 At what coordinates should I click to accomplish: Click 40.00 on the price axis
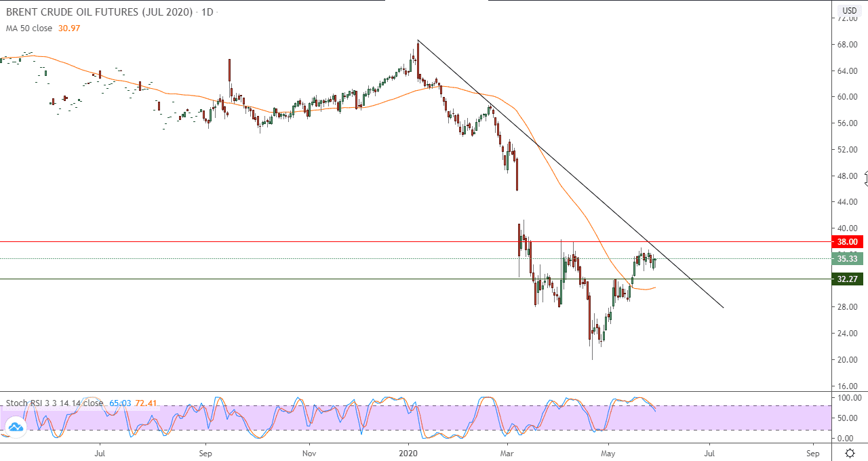(x=848, y=228)
